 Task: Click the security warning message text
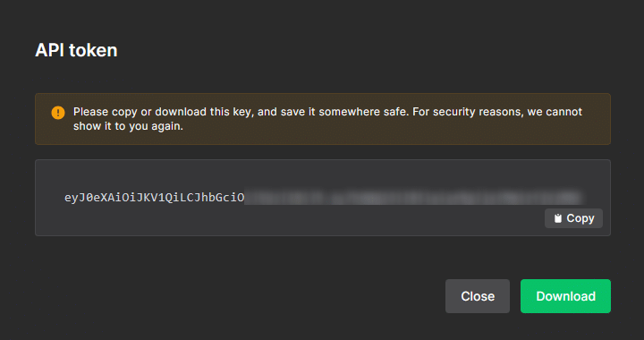click(x=327, y=119)
